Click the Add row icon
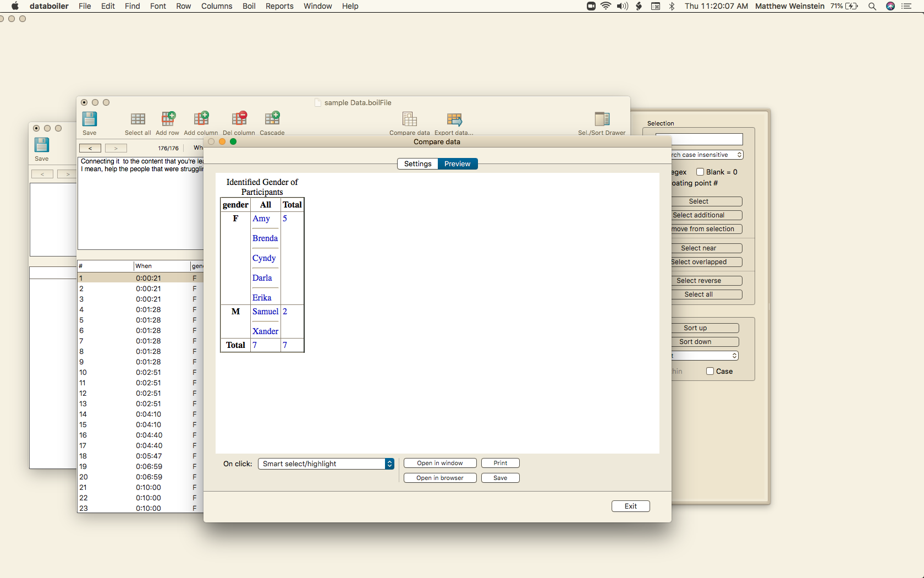The height and width of the screenshot is (578, 924). (x=168, y=119)
